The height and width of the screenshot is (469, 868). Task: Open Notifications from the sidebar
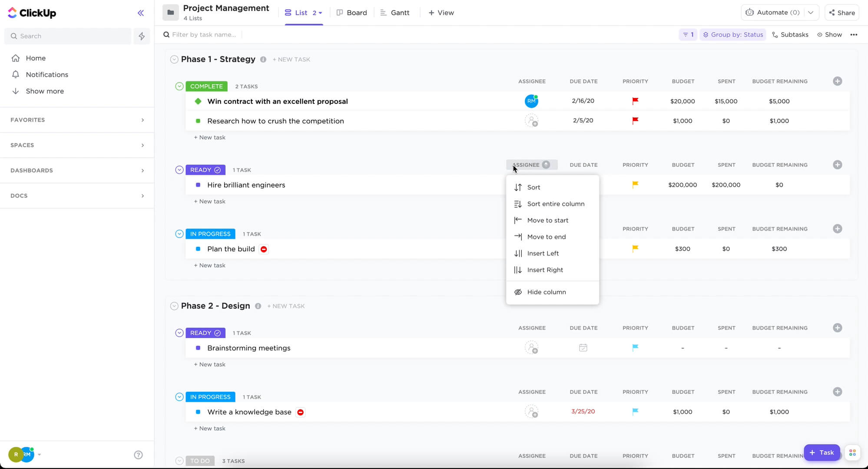tap(47, 74)
